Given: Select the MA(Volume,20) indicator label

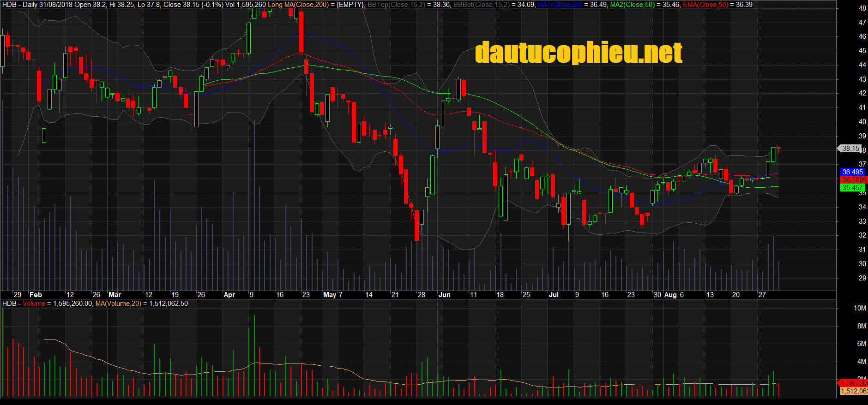Looking at the screenshot, I should pos(118,304).
